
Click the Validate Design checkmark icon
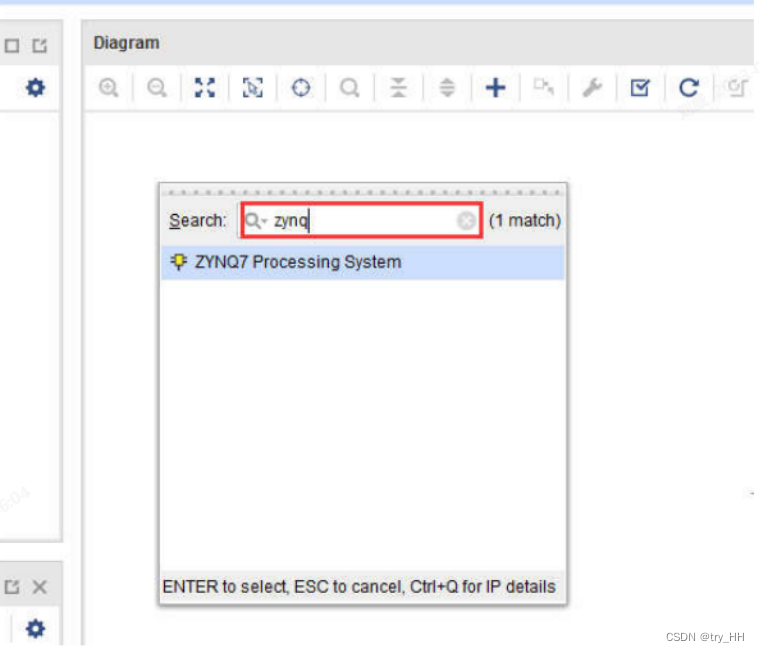[640, 88]
